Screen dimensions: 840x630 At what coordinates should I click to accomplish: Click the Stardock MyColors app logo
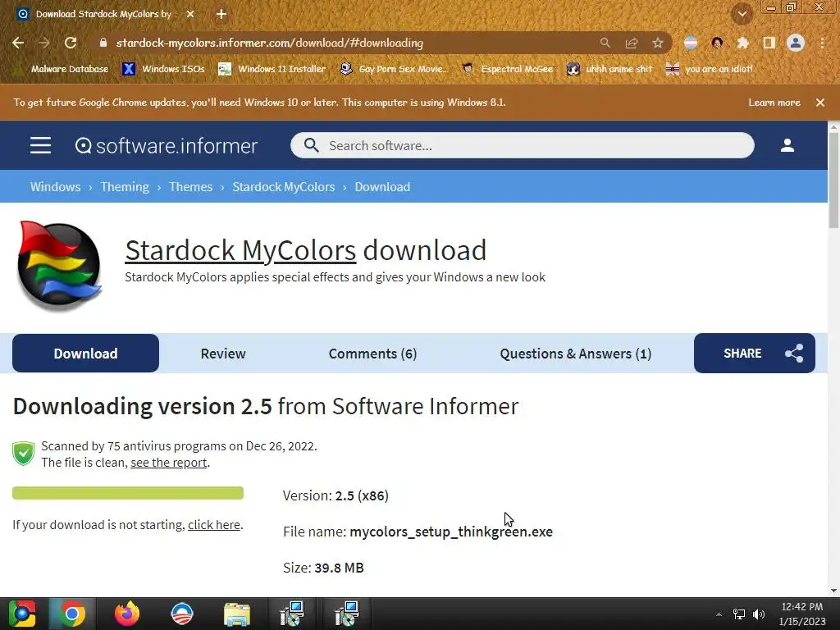[59, 265]
